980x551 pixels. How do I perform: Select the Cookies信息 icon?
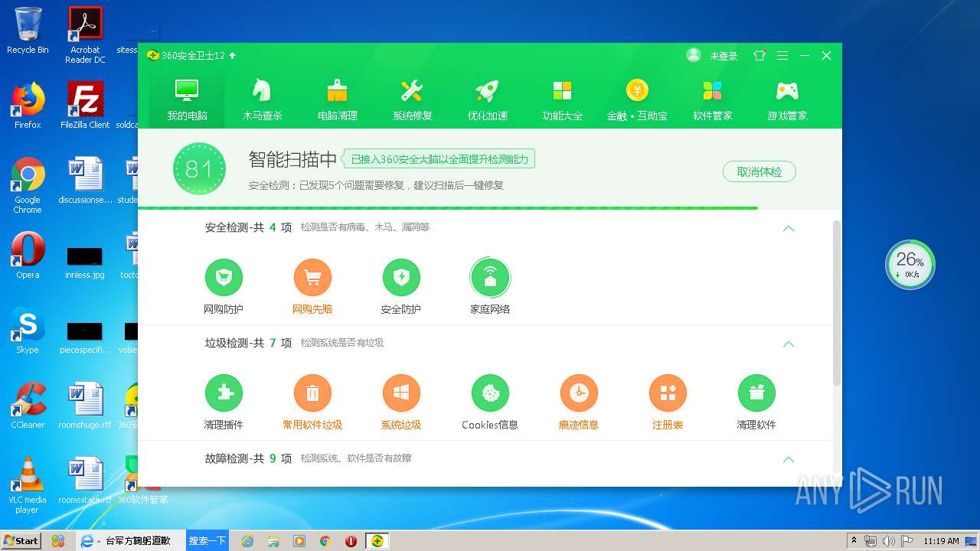(x=490, y=393)
